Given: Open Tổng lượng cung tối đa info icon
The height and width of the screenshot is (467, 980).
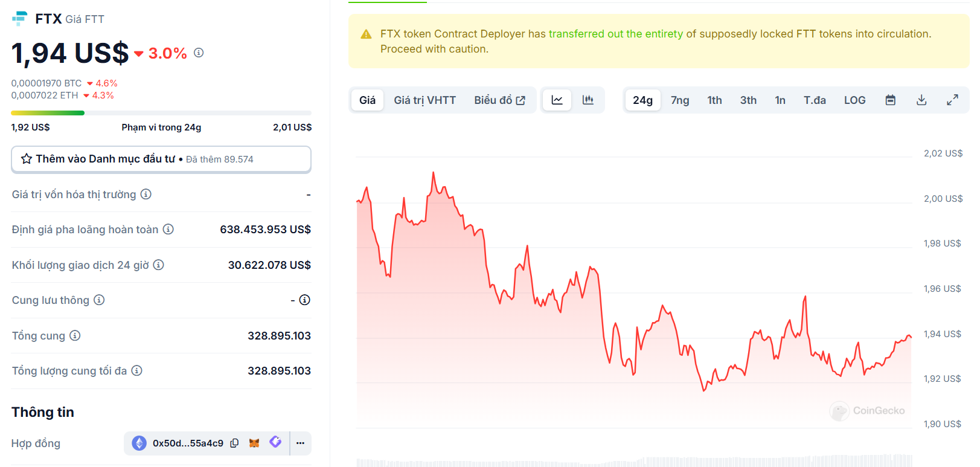Looking at the screenshot, I should pyautogui.click(x=137, y=370).
